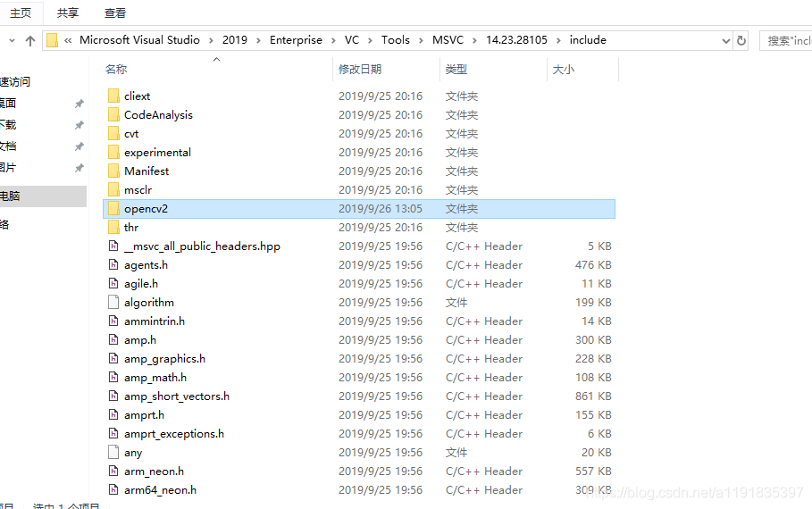The width and height of the screenshot is (812, 509).
Task: Navigate to VC breadcrumb
Action: 352,40
